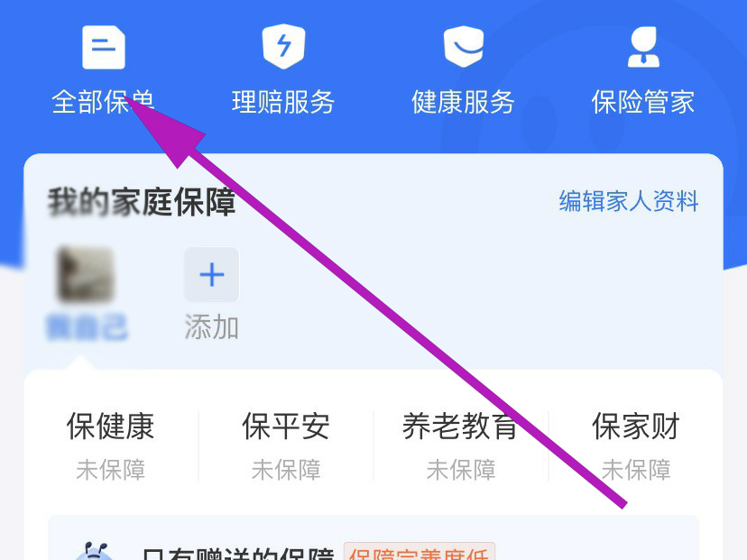Select the 理赔服务 text label

pyautogui.click(x=283, y=102)
